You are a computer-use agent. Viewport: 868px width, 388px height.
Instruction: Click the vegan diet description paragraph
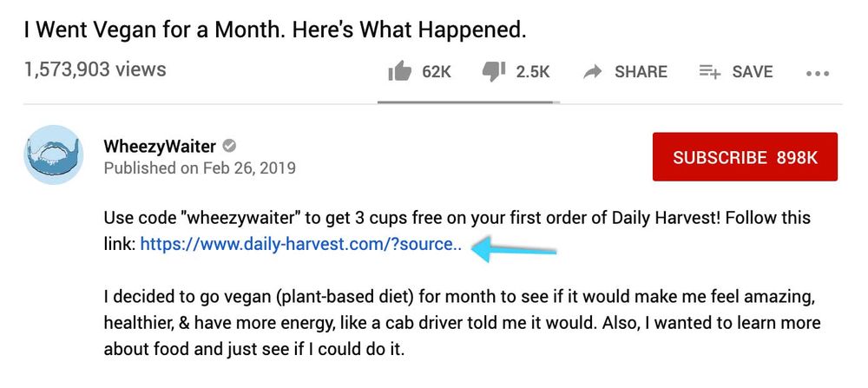click(460, 324)
